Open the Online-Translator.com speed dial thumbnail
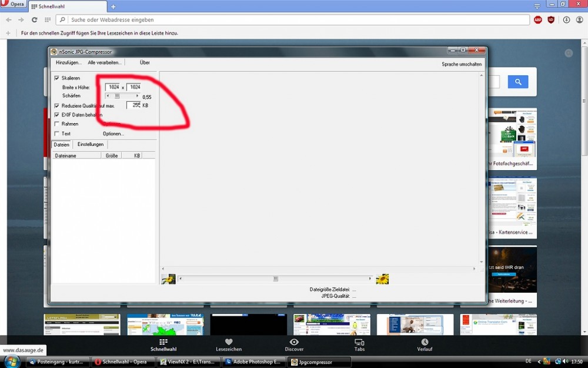Screen dimensions: 588x368 click(499, 324)
